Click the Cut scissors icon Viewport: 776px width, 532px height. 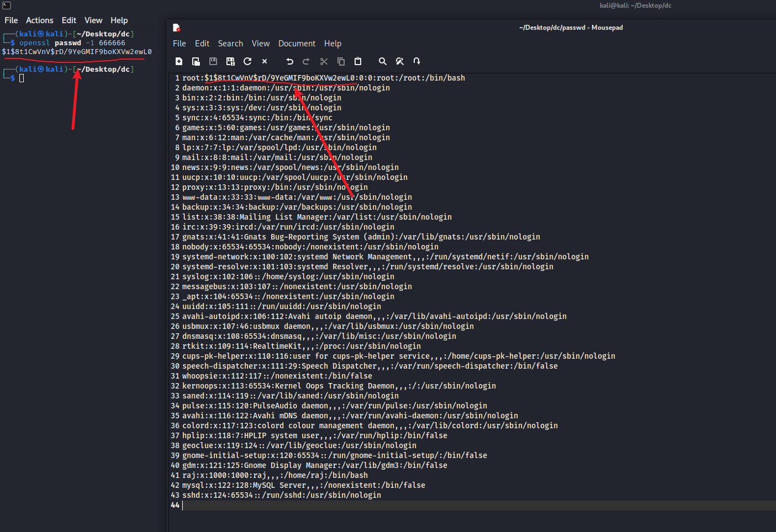point(324,61)
